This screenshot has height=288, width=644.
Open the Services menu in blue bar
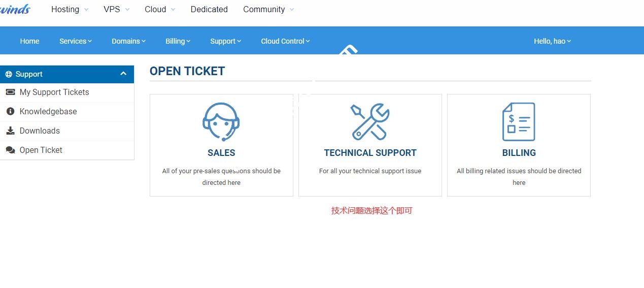coord(76,41)
